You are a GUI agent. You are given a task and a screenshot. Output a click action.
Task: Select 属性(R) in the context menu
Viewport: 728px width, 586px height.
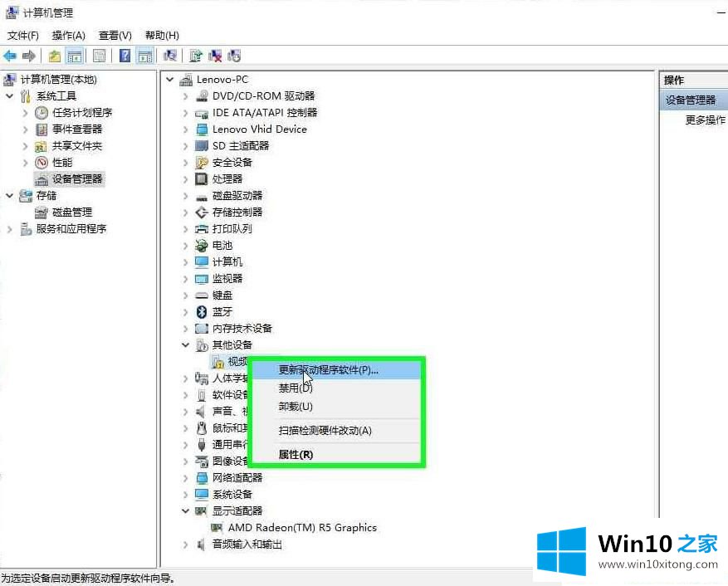click(x=296, y=454)
